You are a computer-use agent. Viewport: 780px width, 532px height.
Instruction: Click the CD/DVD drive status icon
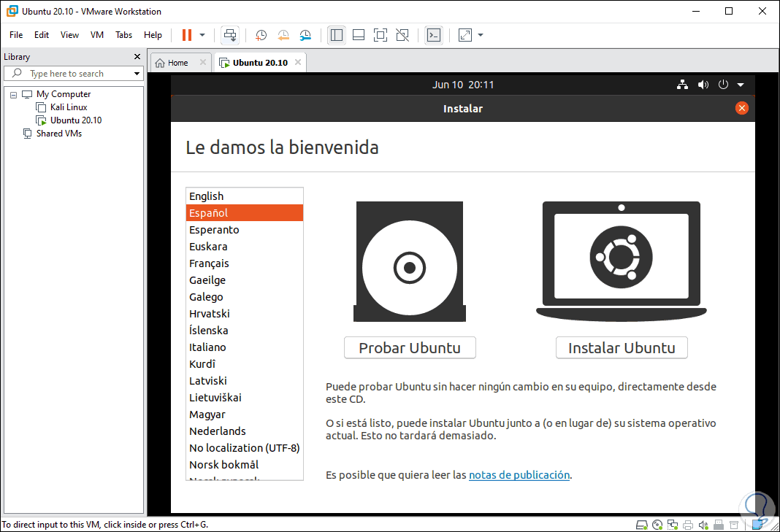click(657, 525)
